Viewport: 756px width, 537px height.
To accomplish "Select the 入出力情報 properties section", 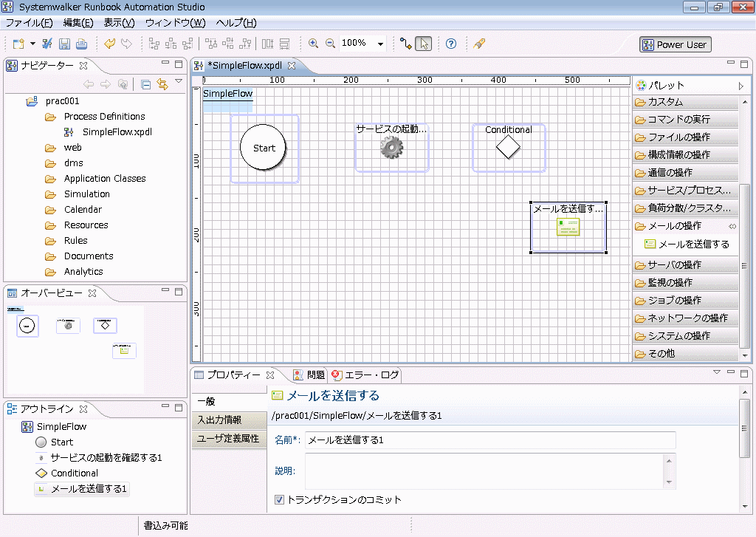I will [x=230, y=420].
